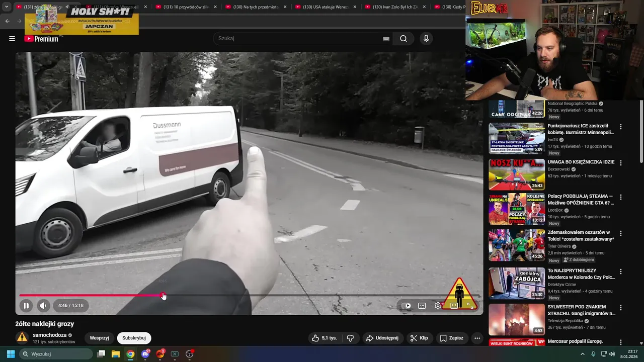Open Discord from the taskbar
Screen dimensions: 644x362
point(145,354)
